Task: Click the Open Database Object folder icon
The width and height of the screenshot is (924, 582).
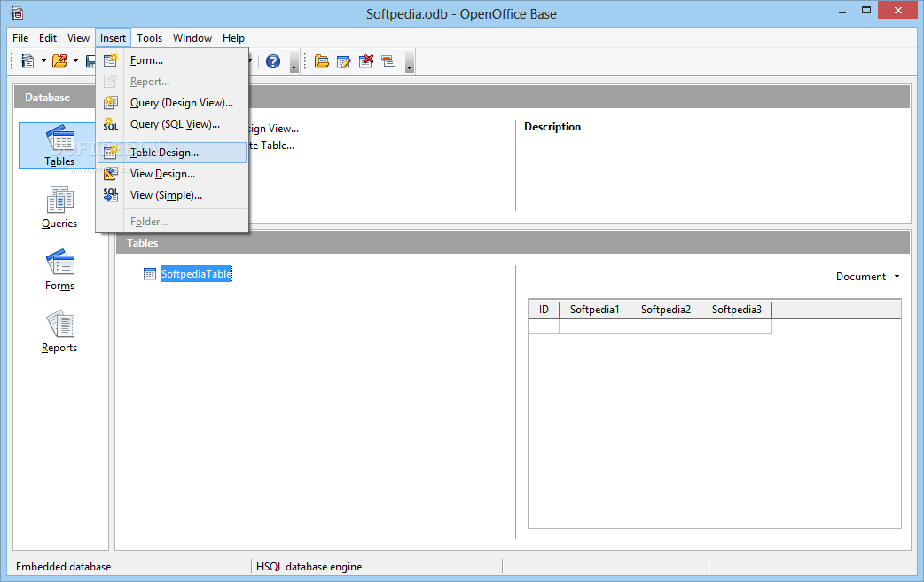Action: click(321, 60)
